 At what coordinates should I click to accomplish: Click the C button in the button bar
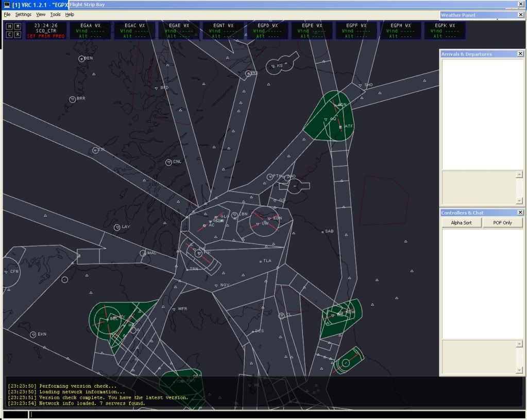coord(9,34)
